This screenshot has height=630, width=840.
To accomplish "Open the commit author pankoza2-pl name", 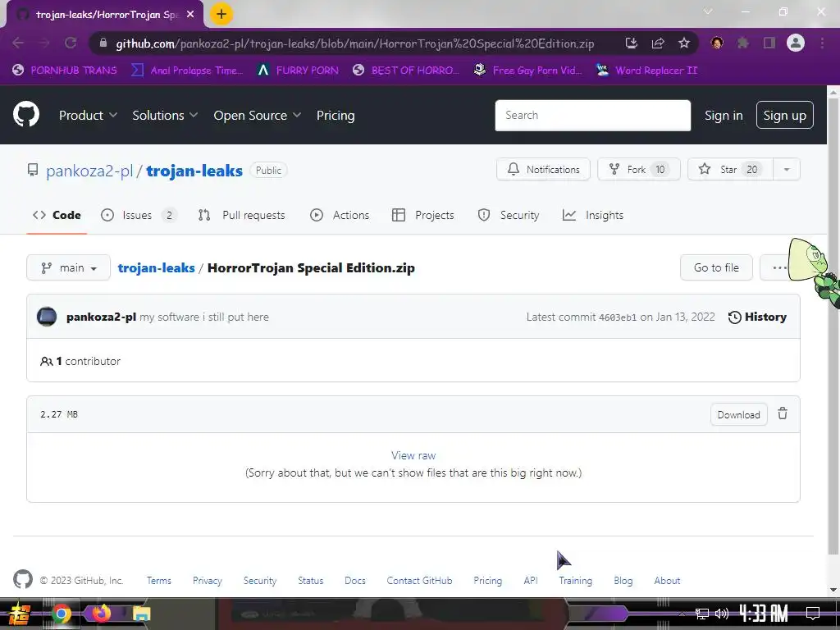I will coord(101,317).
